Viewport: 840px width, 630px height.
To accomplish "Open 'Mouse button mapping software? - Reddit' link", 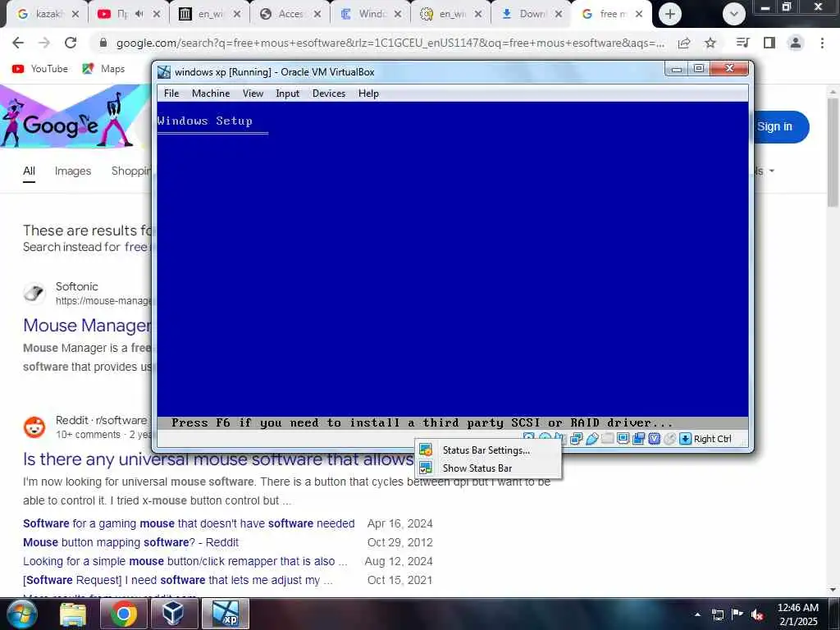I will 130,542.
